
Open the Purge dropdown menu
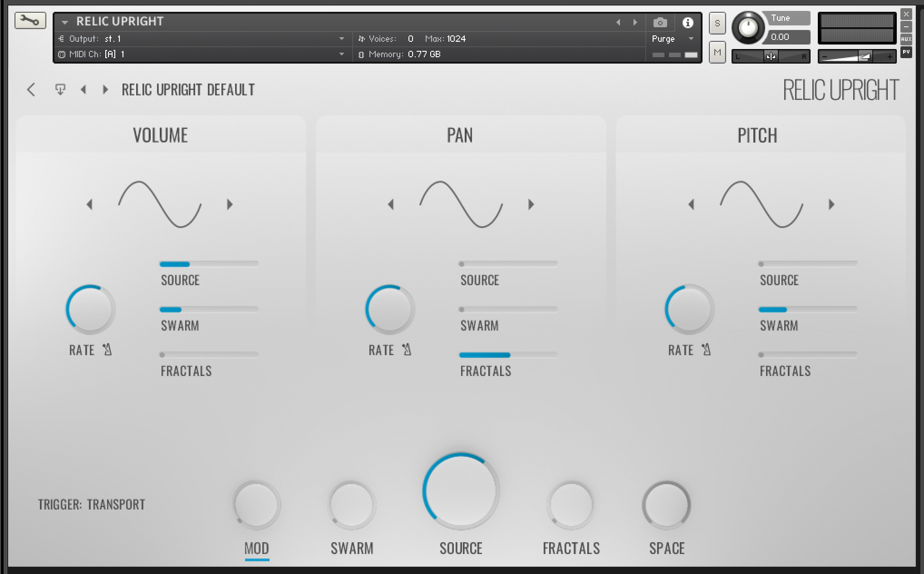pos(673,39)
